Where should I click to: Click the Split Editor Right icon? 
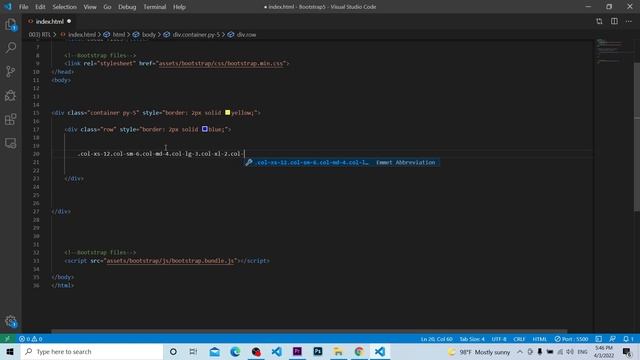pyautogui.click(x=614, y=21)
